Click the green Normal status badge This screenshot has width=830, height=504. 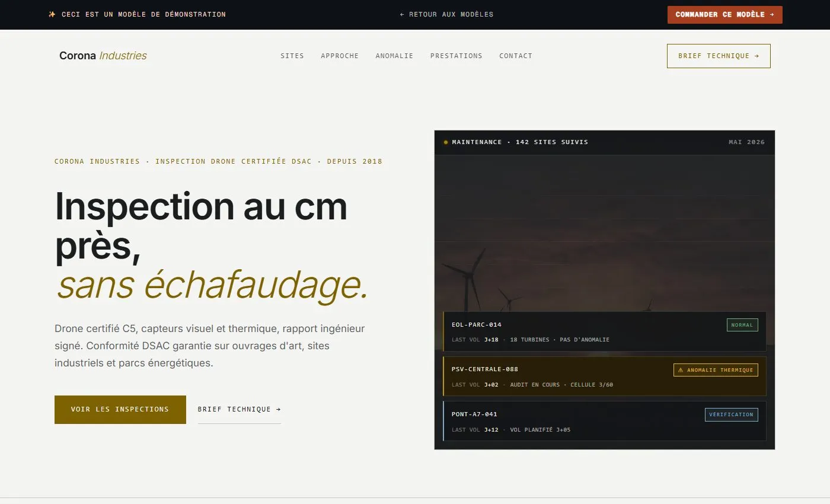tap(742, 325)
